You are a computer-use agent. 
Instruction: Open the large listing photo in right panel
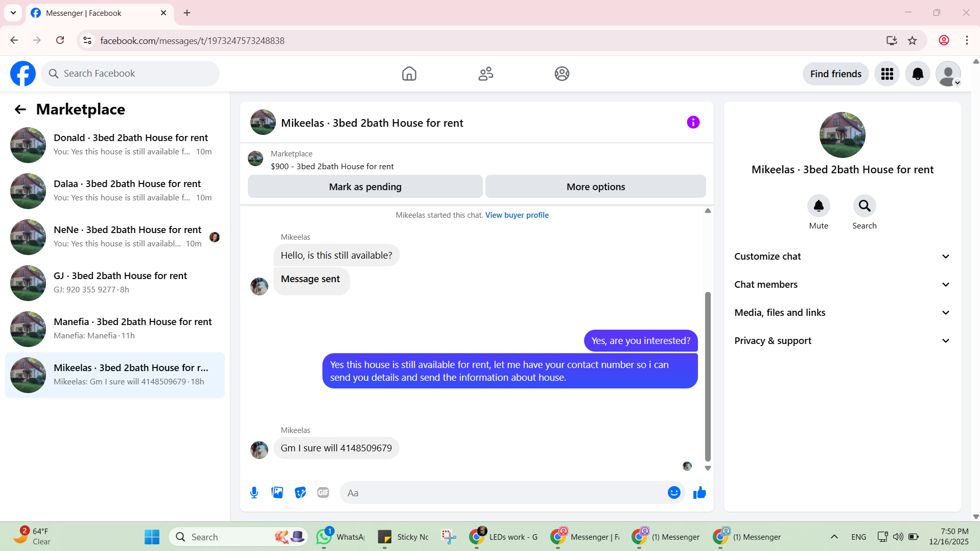coord(842,135)
